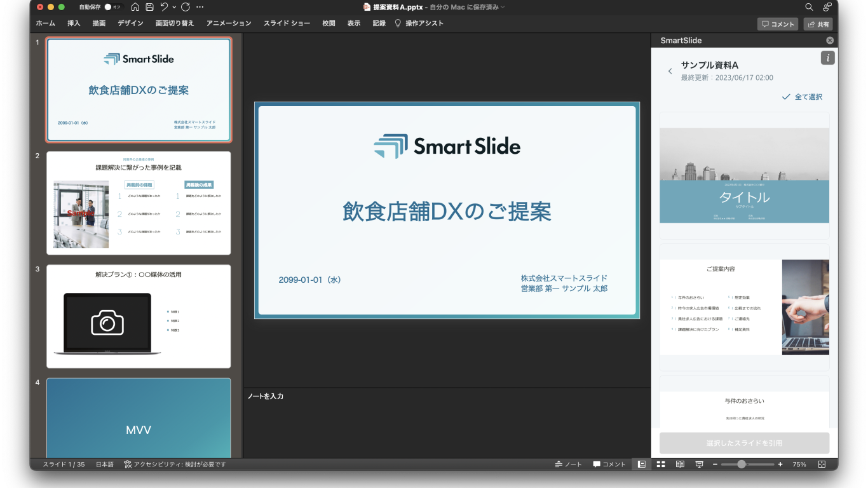Save the presentation with the floppy disk icon
This screenshot has height=488, width=868.
point(149,7)
